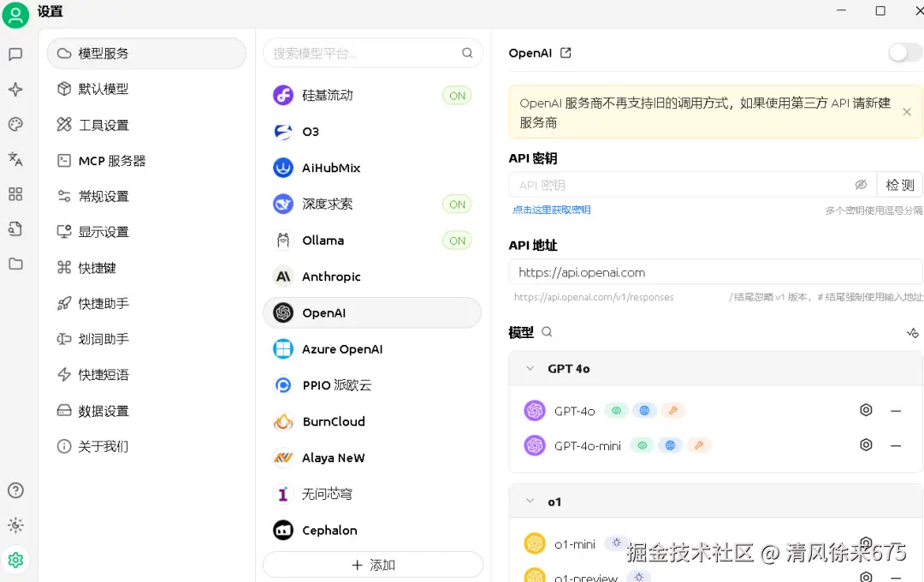Click the 检测 API key check button
924x582 pixels.
click(899, 185)
